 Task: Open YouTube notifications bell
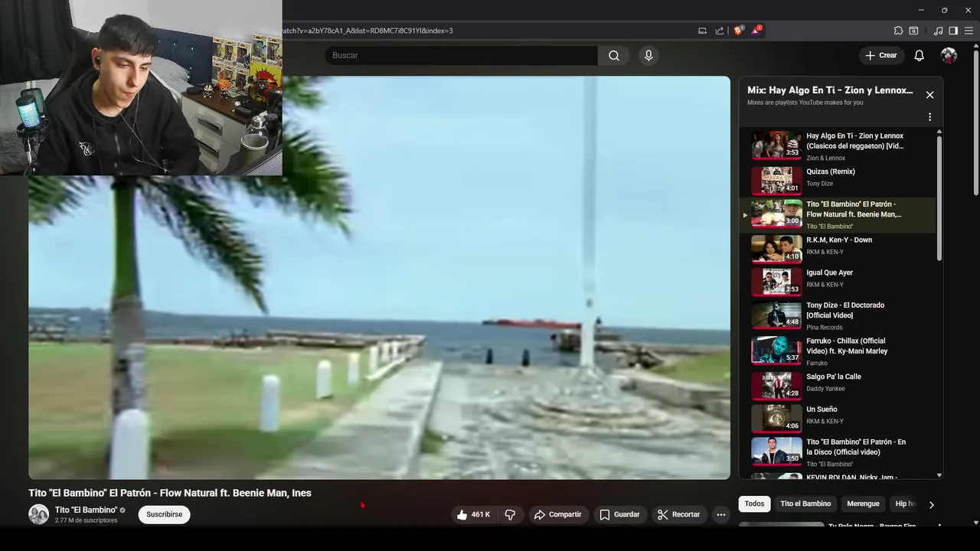tap(919, 56)
